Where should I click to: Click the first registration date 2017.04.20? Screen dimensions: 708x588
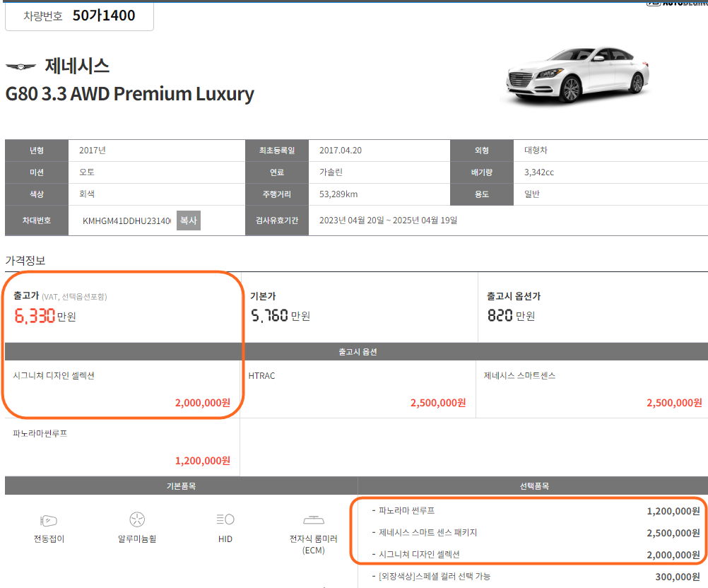pyautogui.click(x=341, y=151)
